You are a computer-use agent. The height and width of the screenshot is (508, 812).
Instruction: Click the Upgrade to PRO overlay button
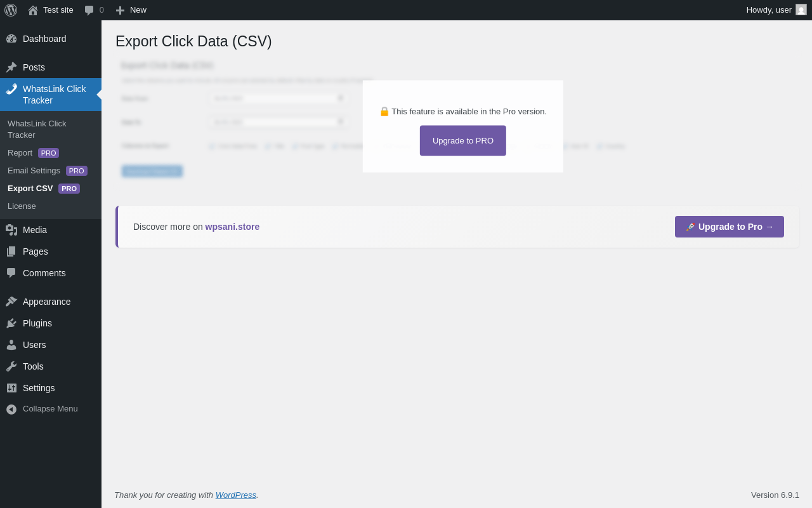point(463,140)
